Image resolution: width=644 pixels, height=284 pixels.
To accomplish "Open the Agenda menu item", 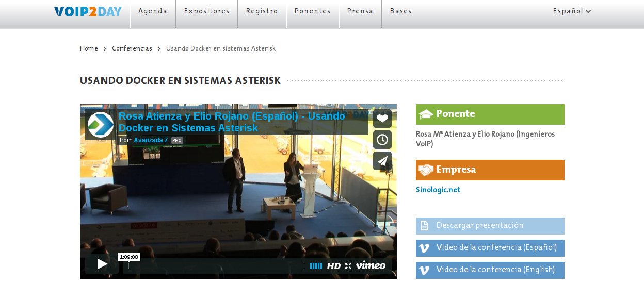I will click(x=153, y=11).
